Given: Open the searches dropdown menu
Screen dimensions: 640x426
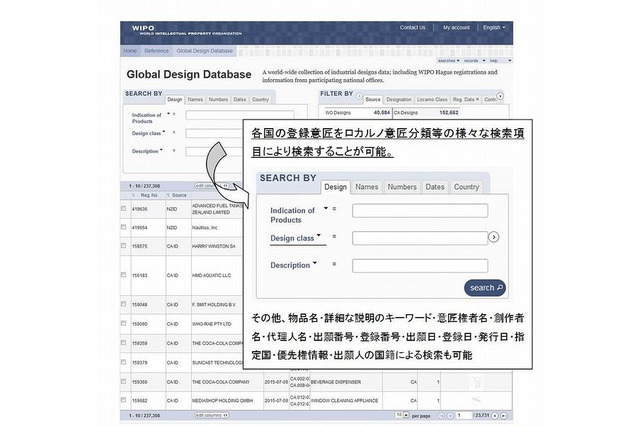Looking at the screenshot, I should (x=449, y=60).
